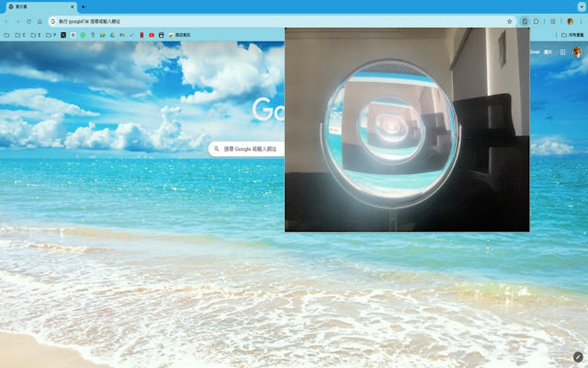
Task: Expand the first bookmarks folder
Action: pyautogui.click(x=7, y=35)
